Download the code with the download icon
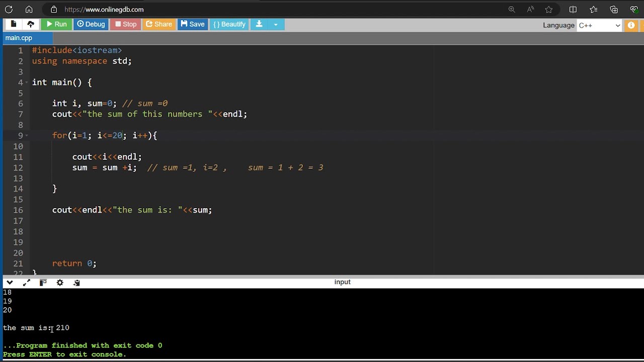The width and height of the screenshot is (644, 362). click(x=259, y=24)
